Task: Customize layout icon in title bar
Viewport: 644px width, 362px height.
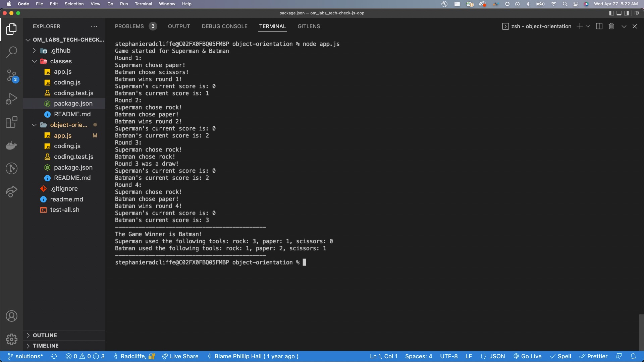Action: click(x=637, y=13)
